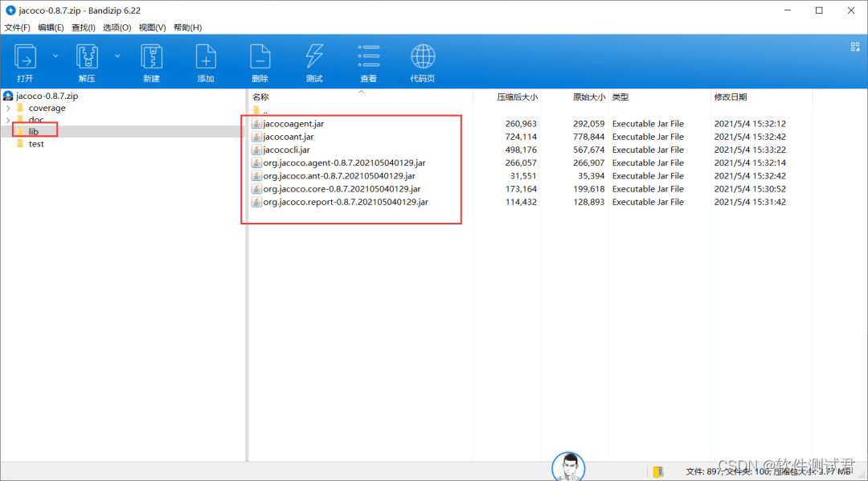Expand the doc folder tree node
The width and height of the screenshot is (868, 481).
[7, 120]
